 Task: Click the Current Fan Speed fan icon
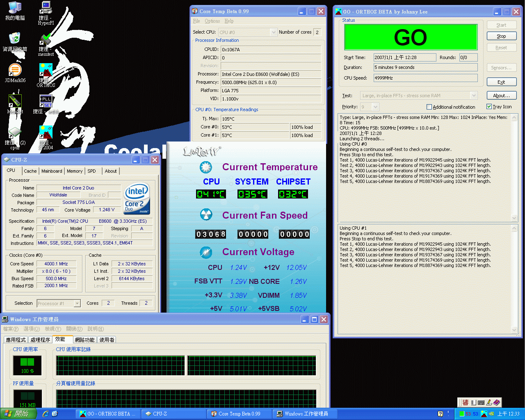coord(206,215)
